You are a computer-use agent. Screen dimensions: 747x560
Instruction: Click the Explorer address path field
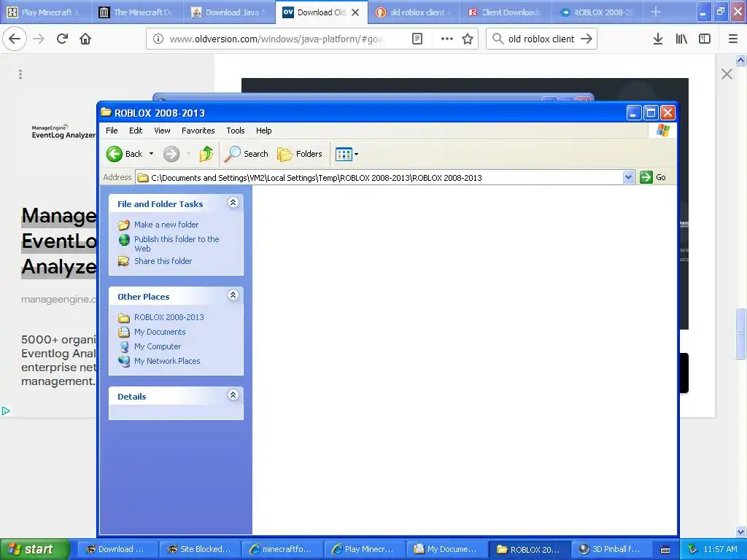coord(379,178)
